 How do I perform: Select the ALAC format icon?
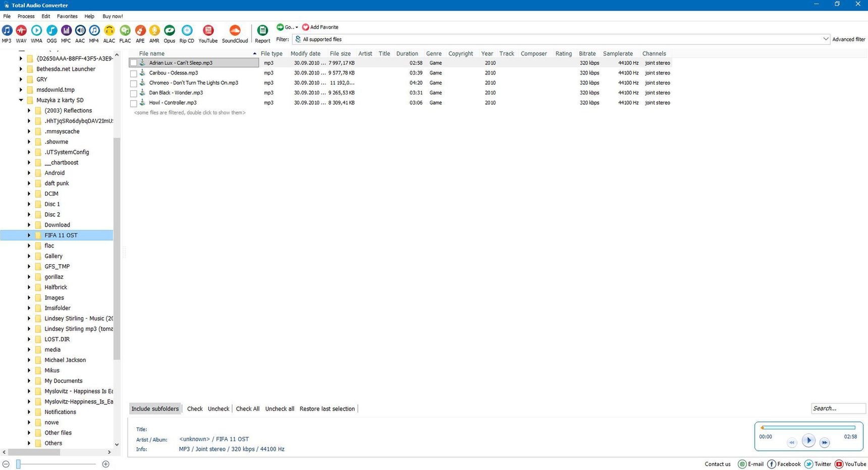tap(109, 30)
